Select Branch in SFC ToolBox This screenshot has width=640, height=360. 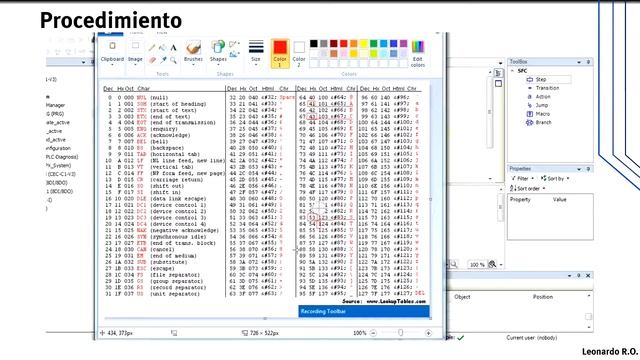539,122
